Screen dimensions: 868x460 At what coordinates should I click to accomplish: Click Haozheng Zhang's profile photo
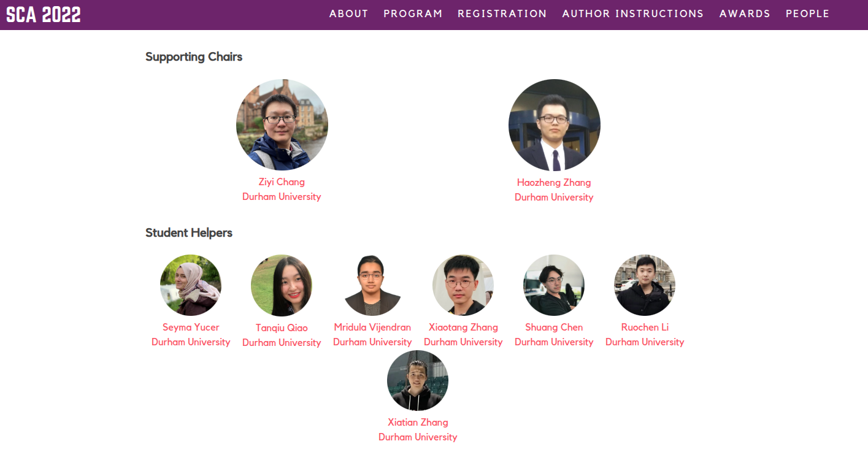pyautogui.click(x=555, y=125)
